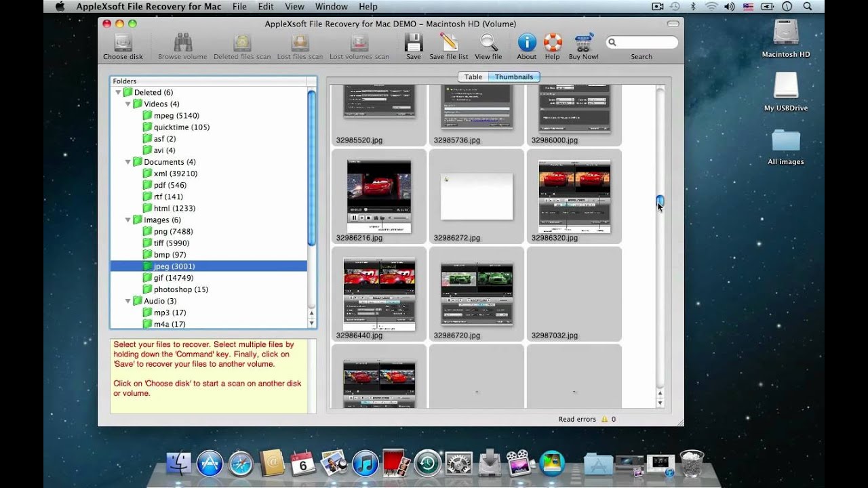
Task: Collapse the Deleted (6) folder
Action: click(118, 93)
